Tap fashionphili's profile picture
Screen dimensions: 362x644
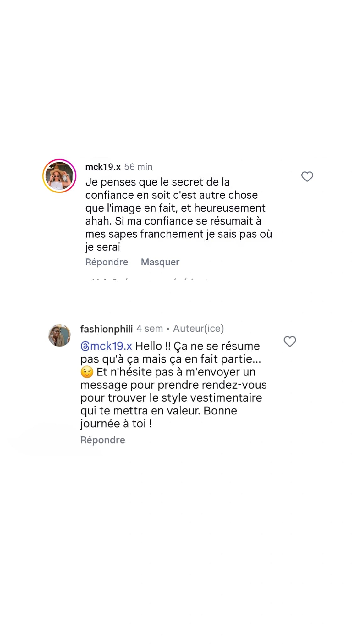tap(60, 336)
